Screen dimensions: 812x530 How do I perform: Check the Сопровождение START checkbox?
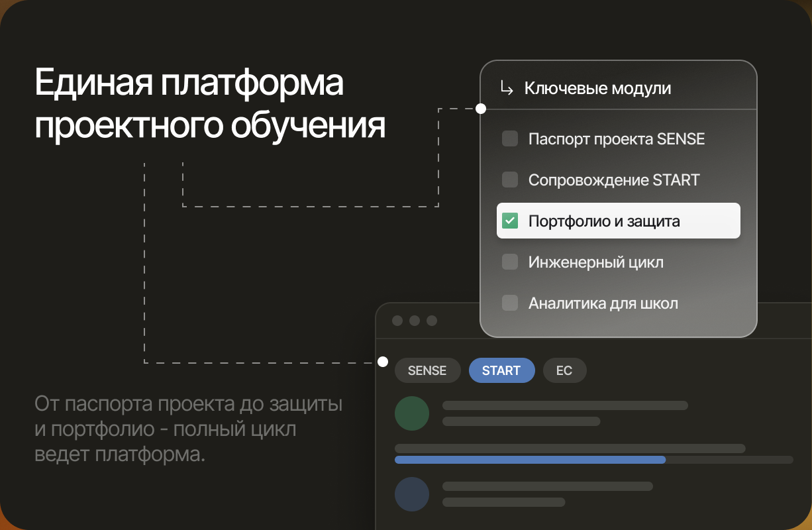tap(510, 180)
